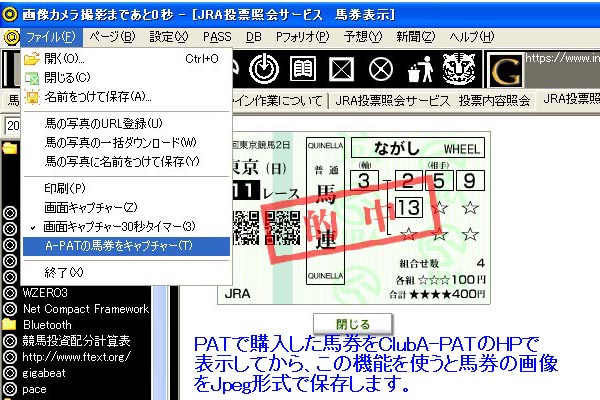This screenshot has width=600, height=400.
Task: Click the 閉じる button below the ticket
Action: point(353,324)
